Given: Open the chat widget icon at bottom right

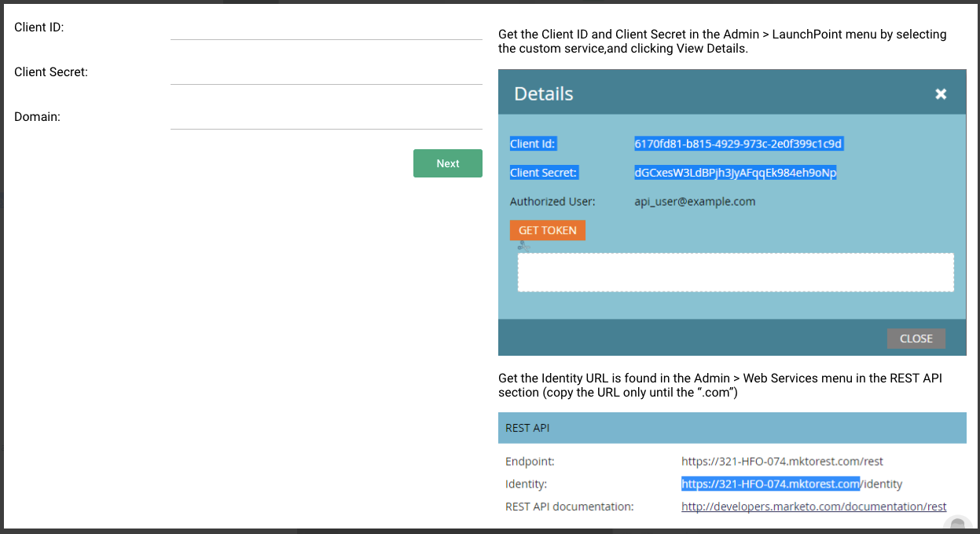Looking at the screenshot, I should pyautogui.click(x=956, y=525).
